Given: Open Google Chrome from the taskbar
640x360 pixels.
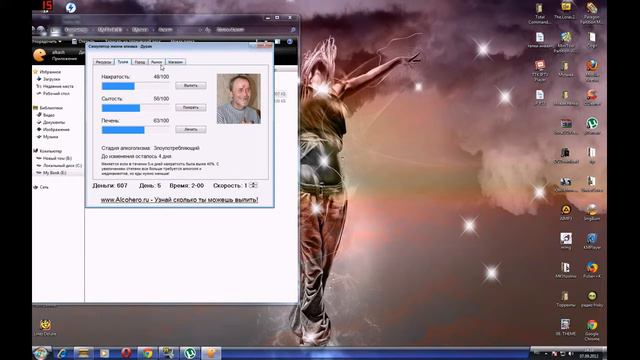Looking at the screenshot, I should click(147, 353).
